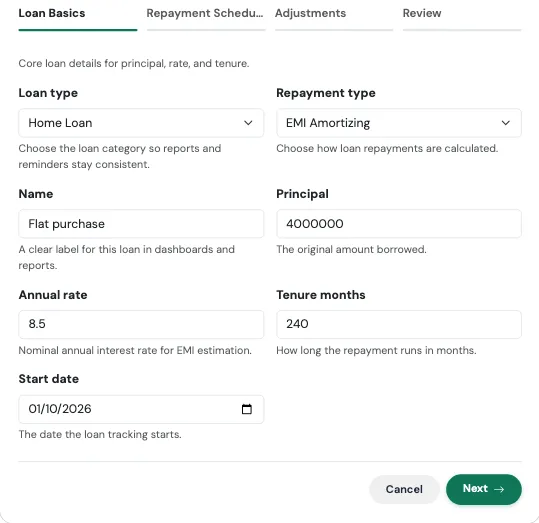Click 'The date the loan tracking starts.' hint
This screenshot has height=523, width=539.
tap(100, 434)
